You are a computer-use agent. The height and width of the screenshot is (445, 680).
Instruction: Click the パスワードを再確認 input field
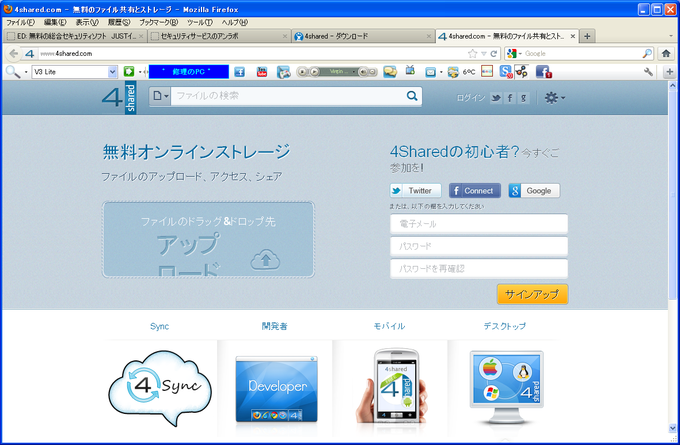479,269
